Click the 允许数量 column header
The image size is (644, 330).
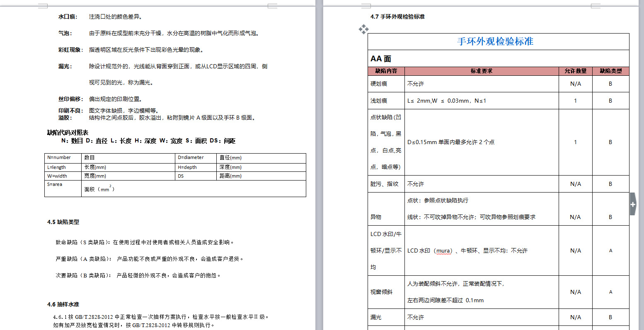tap(576, 71)
